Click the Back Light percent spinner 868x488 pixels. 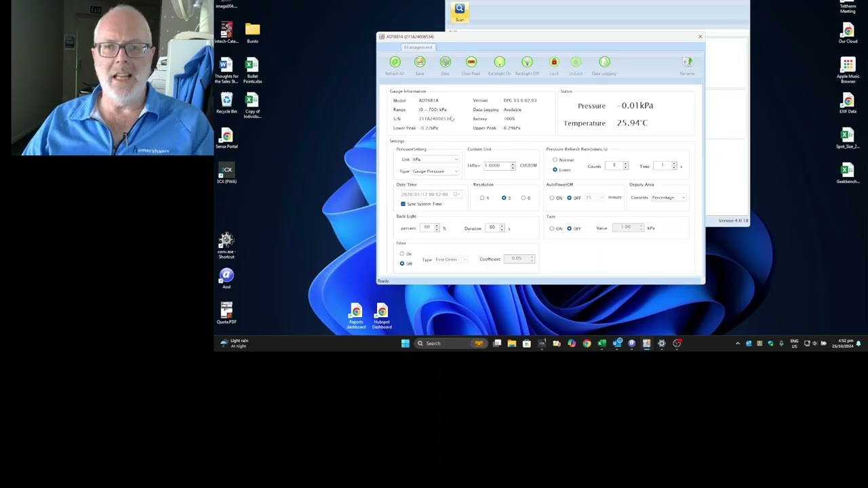[x=437, y=228]
